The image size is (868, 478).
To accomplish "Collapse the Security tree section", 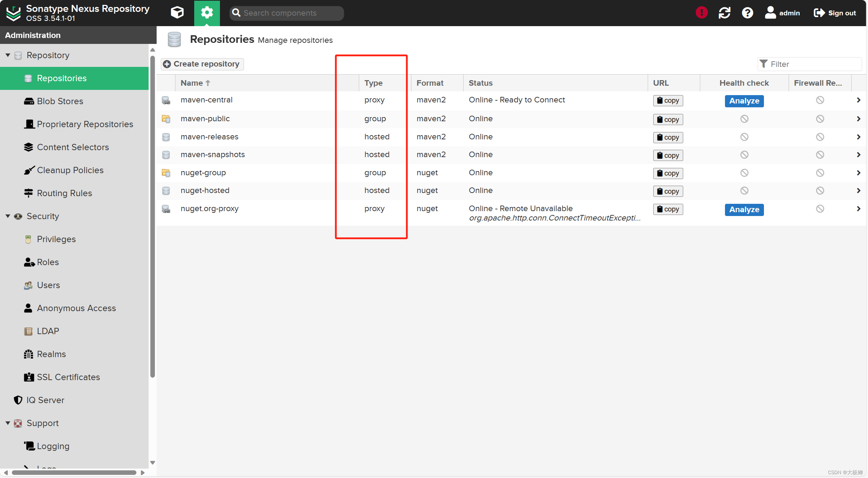I will (8, 216).
